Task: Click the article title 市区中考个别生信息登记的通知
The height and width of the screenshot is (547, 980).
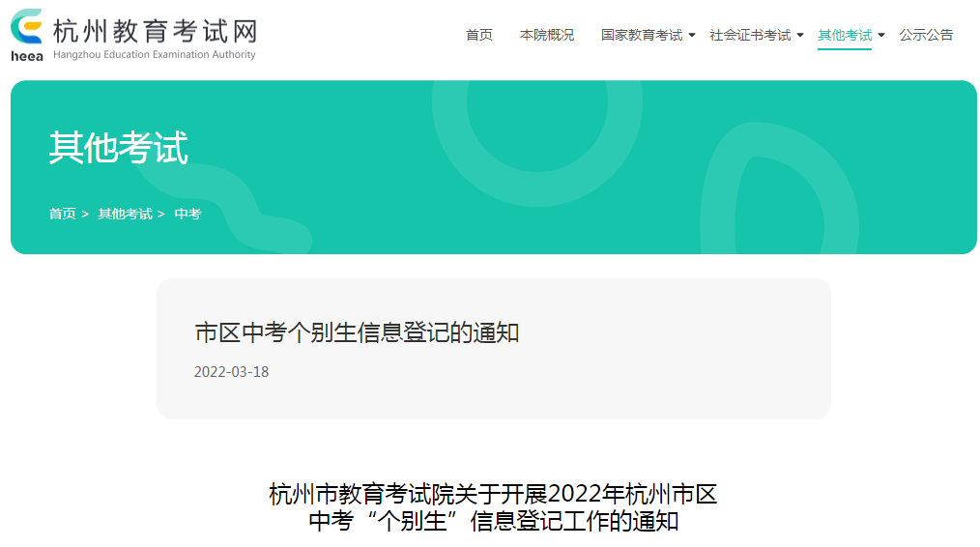Action: [x=357, y=332]
